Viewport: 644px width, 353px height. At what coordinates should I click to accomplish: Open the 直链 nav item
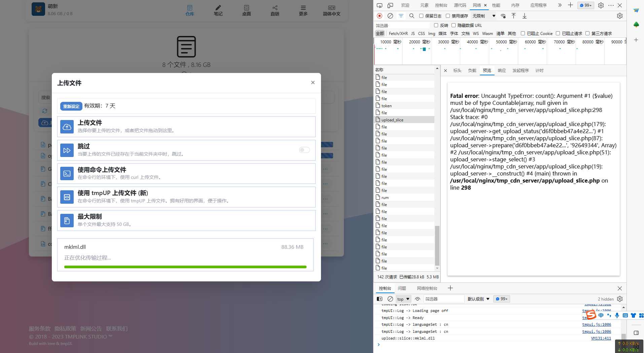tap(275, 10)
